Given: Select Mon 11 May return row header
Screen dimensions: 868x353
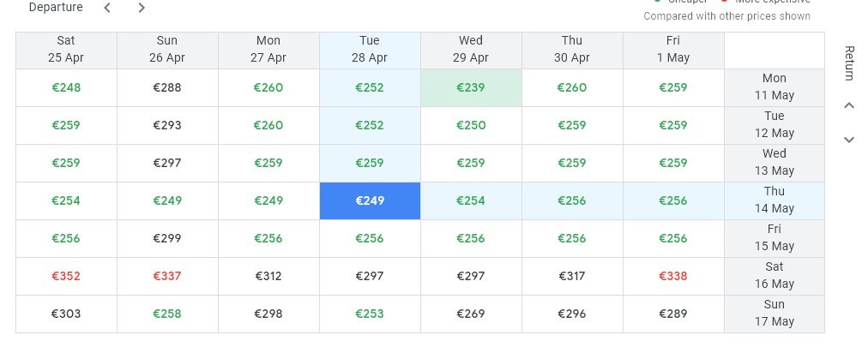Looking at the screenshot, I should 775,88.
